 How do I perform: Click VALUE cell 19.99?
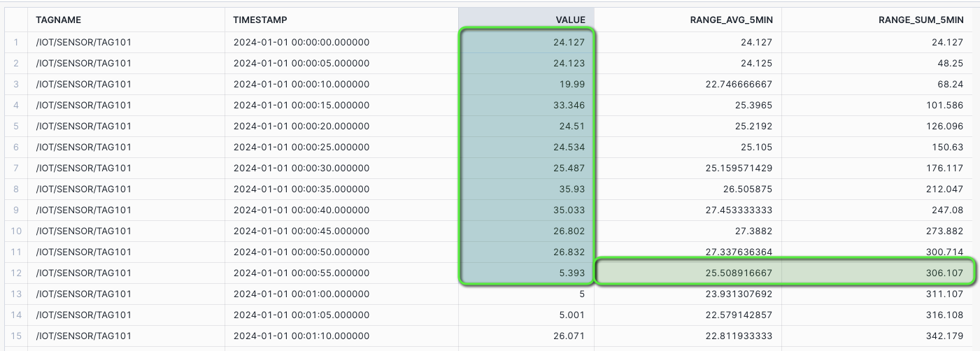tap(526, 84)
